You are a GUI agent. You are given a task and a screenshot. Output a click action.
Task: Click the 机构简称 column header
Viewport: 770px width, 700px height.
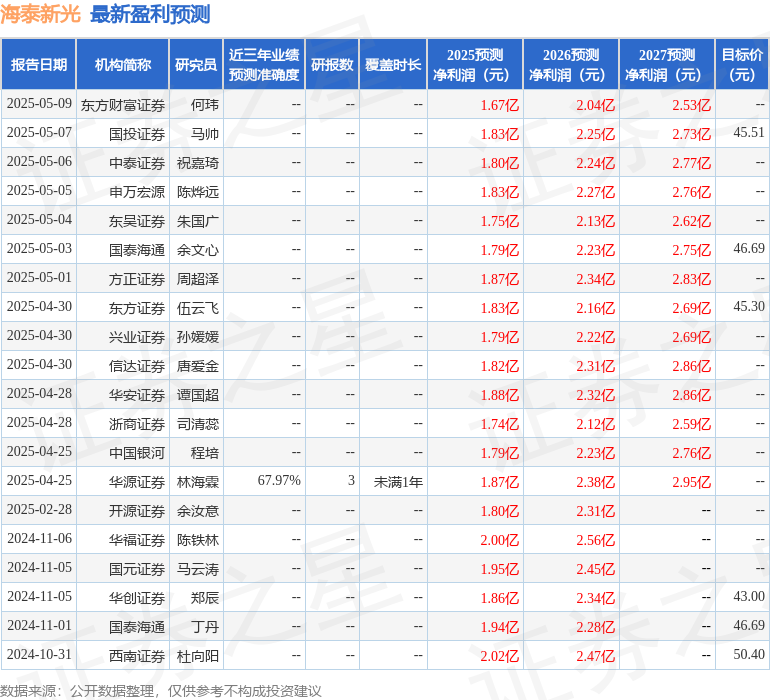coord(122,64)
